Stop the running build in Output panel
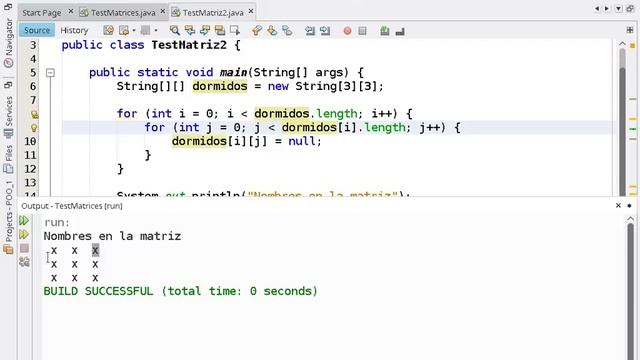Viewport: 640px width, 360px height. coord(24,248)
